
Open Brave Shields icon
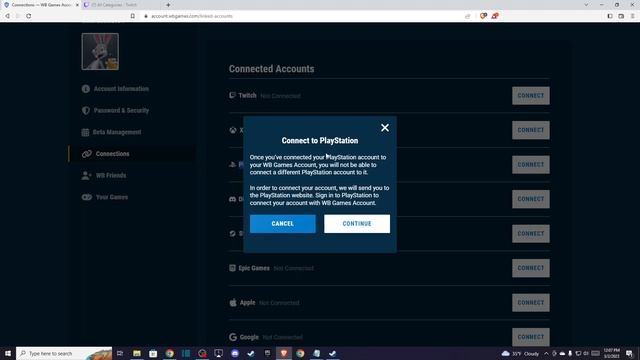click(483, 16)
